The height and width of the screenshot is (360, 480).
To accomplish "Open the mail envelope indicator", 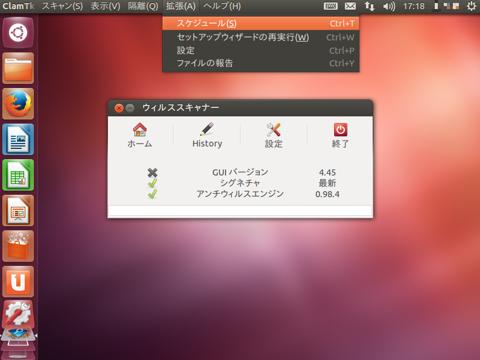I will [350, 6].
